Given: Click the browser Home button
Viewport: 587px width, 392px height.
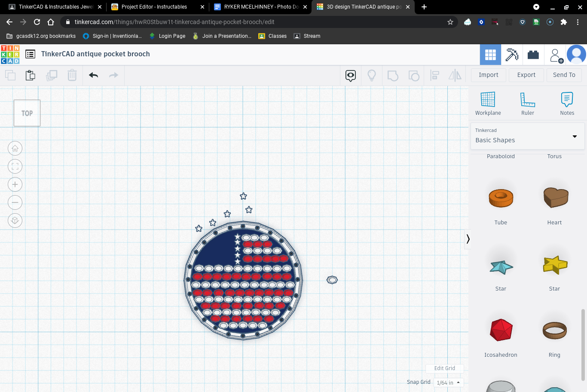Looking at the screenshot, I should click(51, 22).
